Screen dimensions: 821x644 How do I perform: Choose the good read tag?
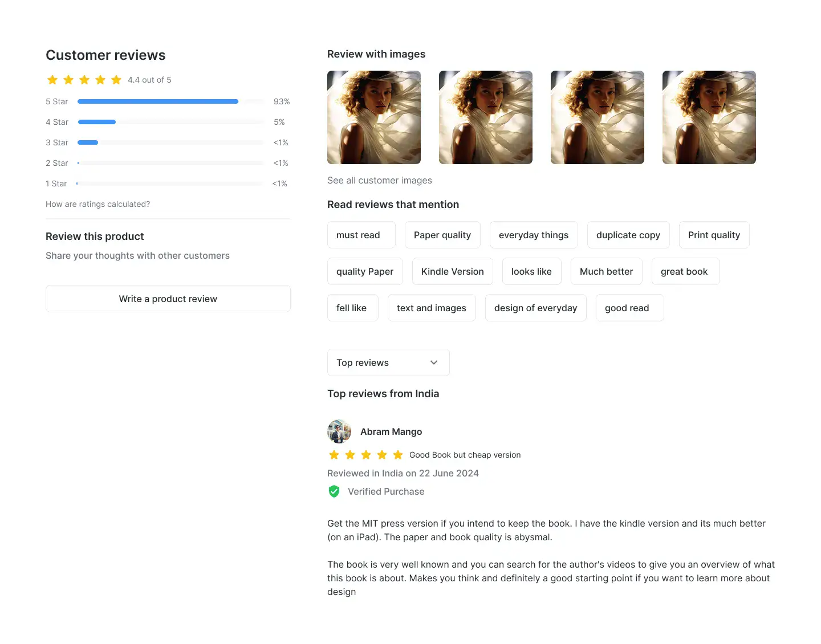point(630,308)
